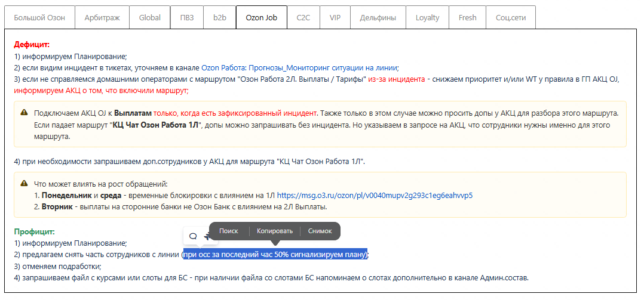
Task: Choose Копировать in the selection popup
Action: (275, 231)
